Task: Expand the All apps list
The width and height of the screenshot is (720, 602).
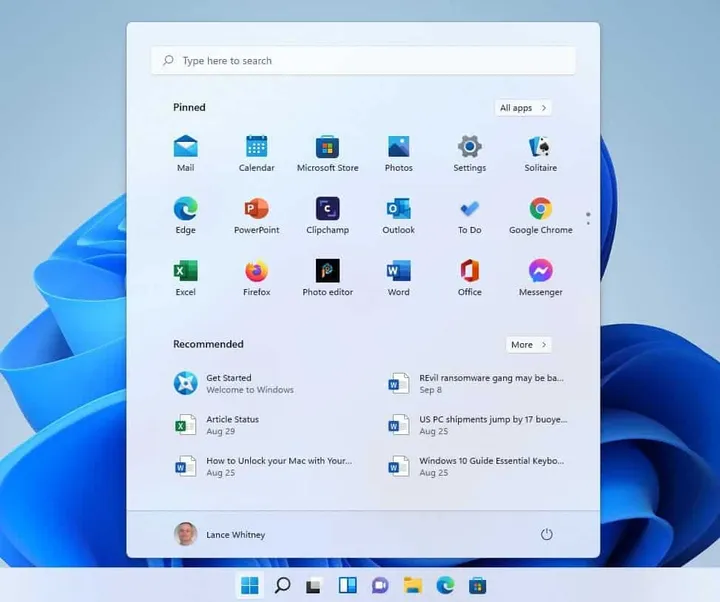Action: pos(523,108)
